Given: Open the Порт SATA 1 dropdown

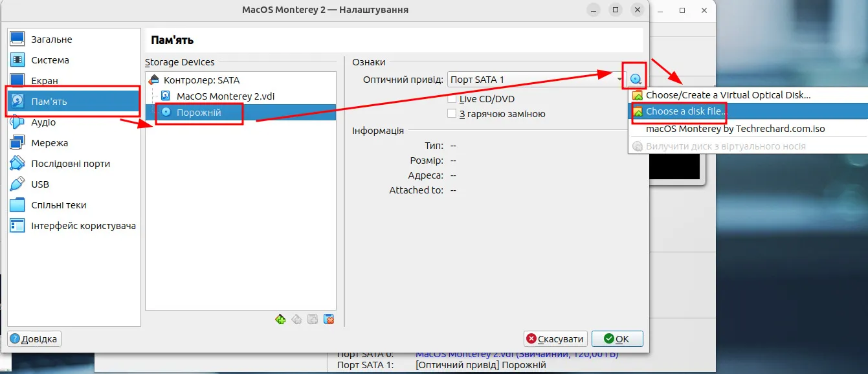Looking at the screenshot, I should pos(537,80).
